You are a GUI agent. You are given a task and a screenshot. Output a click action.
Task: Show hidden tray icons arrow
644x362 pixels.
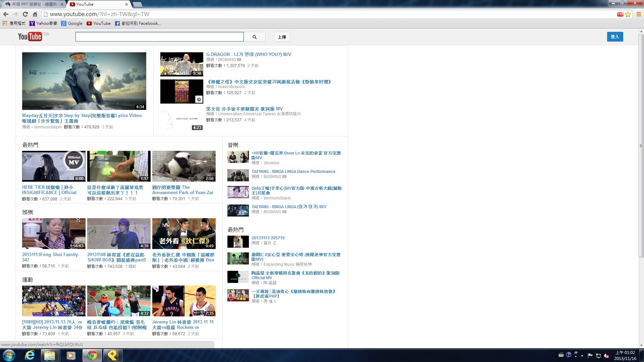582,356
